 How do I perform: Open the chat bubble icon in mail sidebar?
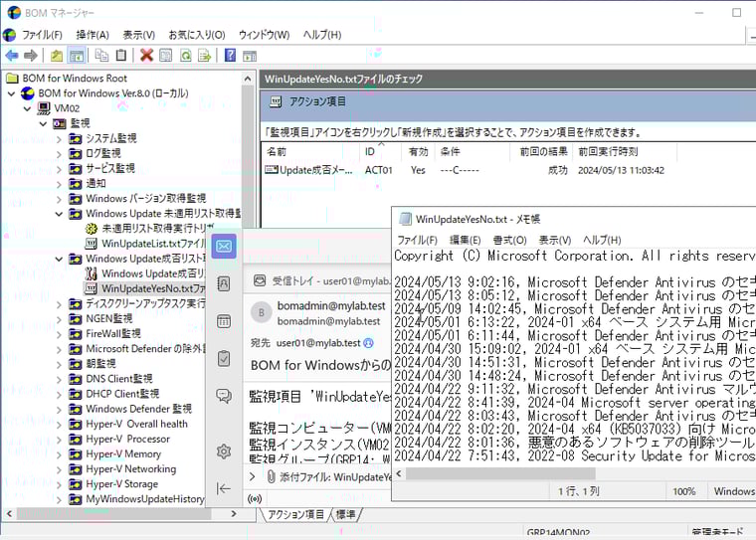coord(224,396)
